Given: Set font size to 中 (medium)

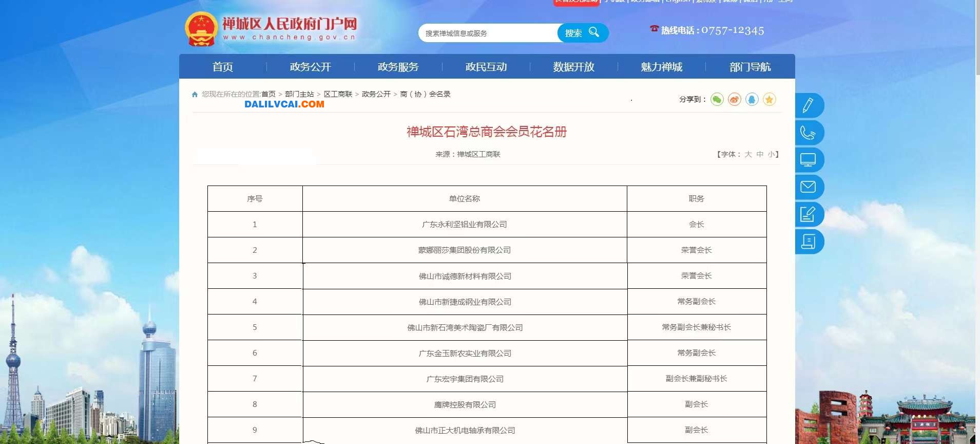Looking at the screenshot, I should click(760, 154).
